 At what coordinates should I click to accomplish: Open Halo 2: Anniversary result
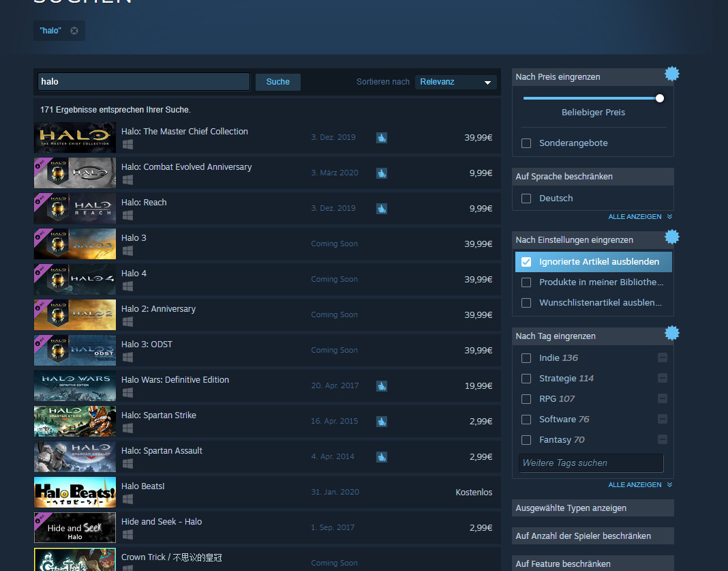click(267, 315)
